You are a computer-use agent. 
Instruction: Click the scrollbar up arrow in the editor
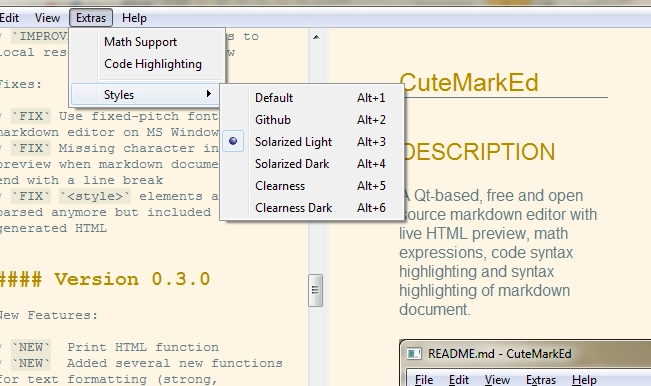click(316, 37)
